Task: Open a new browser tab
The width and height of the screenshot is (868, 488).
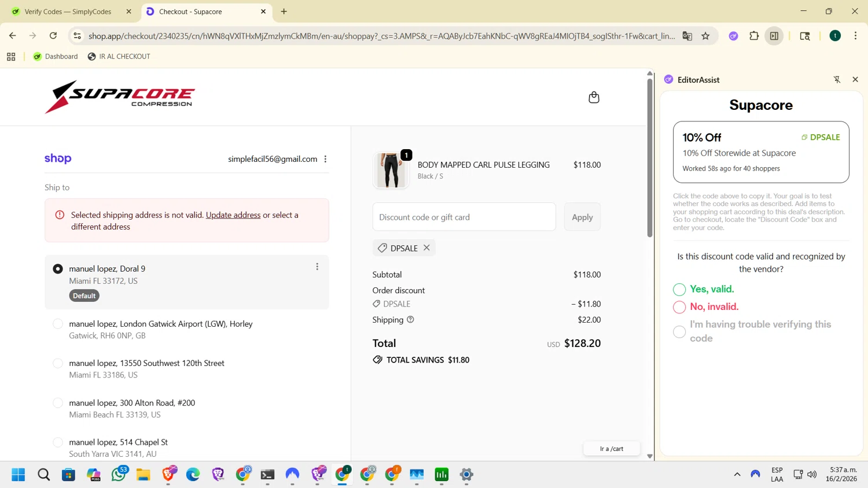Action: pos(284,12)
